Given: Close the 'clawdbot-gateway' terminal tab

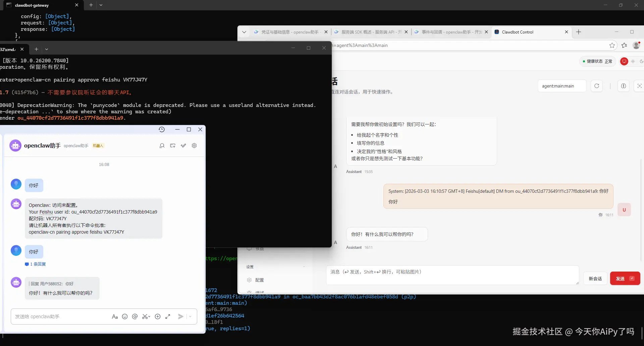Looking at the screenshot, I should coord(76,5).
